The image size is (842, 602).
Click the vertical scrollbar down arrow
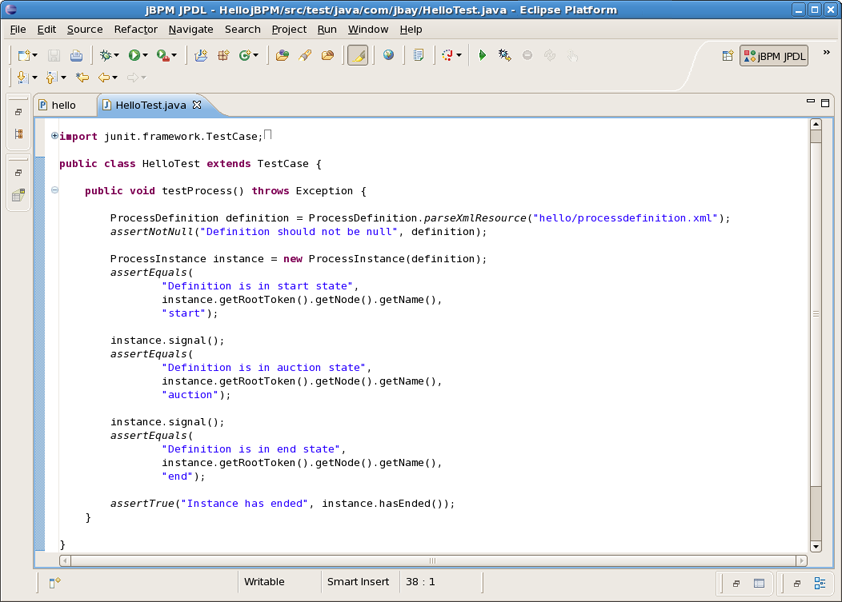(x=815, y=546)
